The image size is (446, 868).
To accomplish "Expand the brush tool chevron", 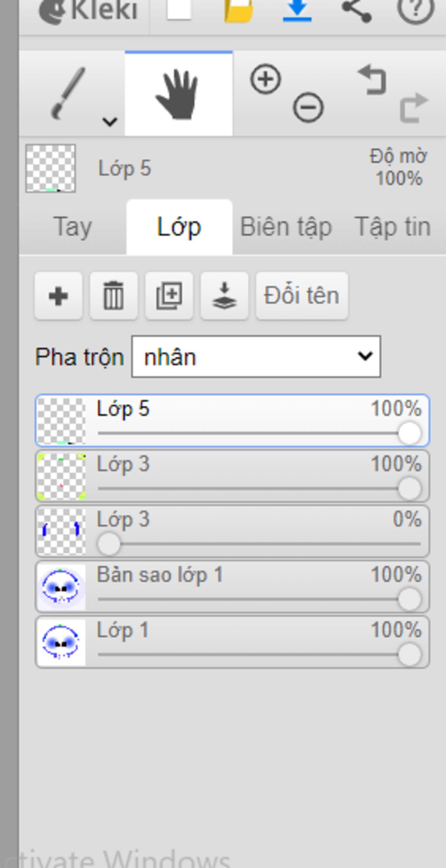I will click(x=110, y=121).
